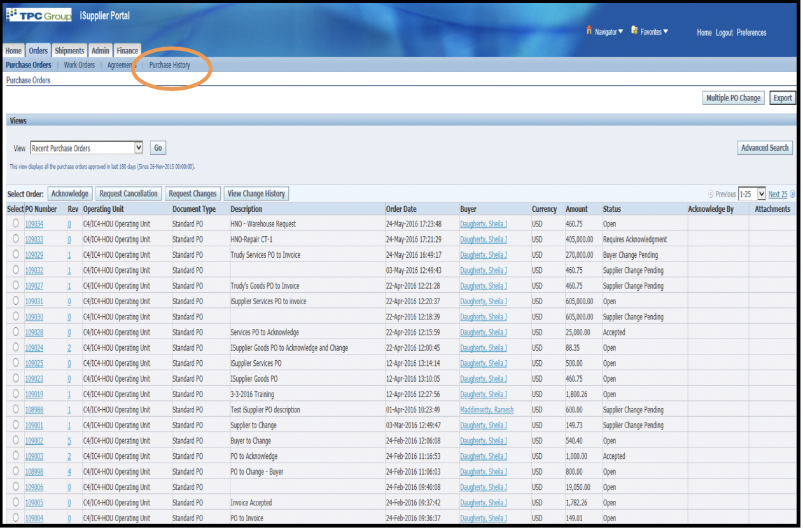Screen dimensions: 803x532
Task: Click the Previous page arrow icon
Action: (x=711, y=194)
